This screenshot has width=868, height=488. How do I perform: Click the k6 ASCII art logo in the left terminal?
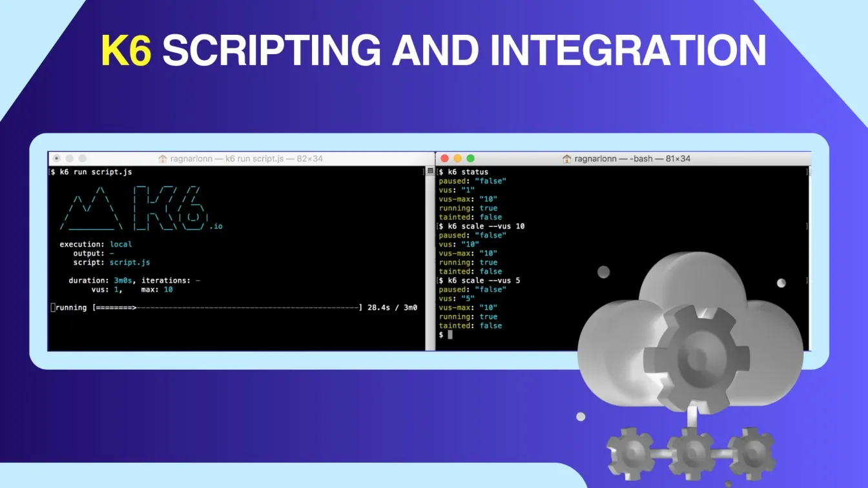(x=134, y=208)
